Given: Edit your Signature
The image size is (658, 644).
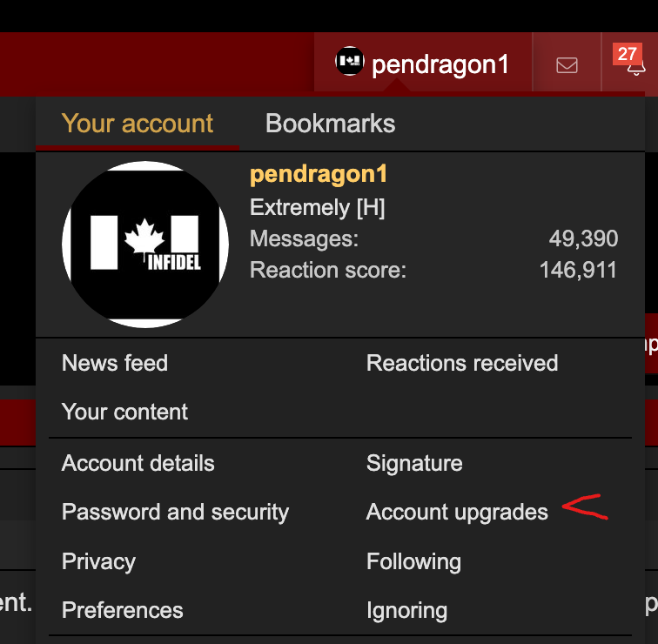Looking at the screenshot, I should (414, 463).
